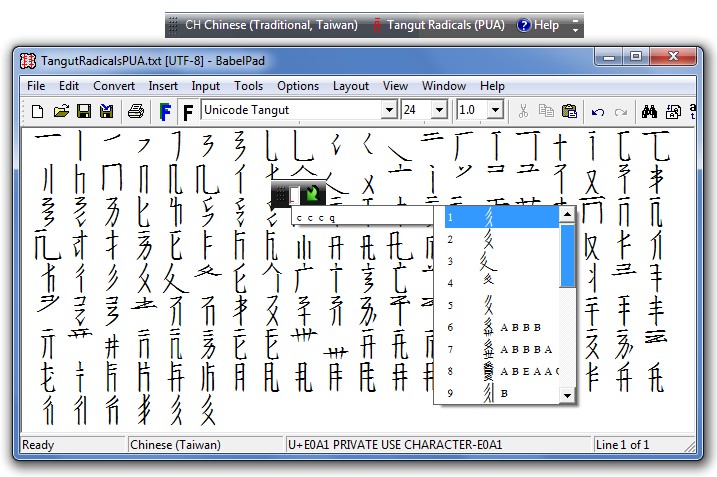Expand the line spacing 1.0 dropdown

495,110
